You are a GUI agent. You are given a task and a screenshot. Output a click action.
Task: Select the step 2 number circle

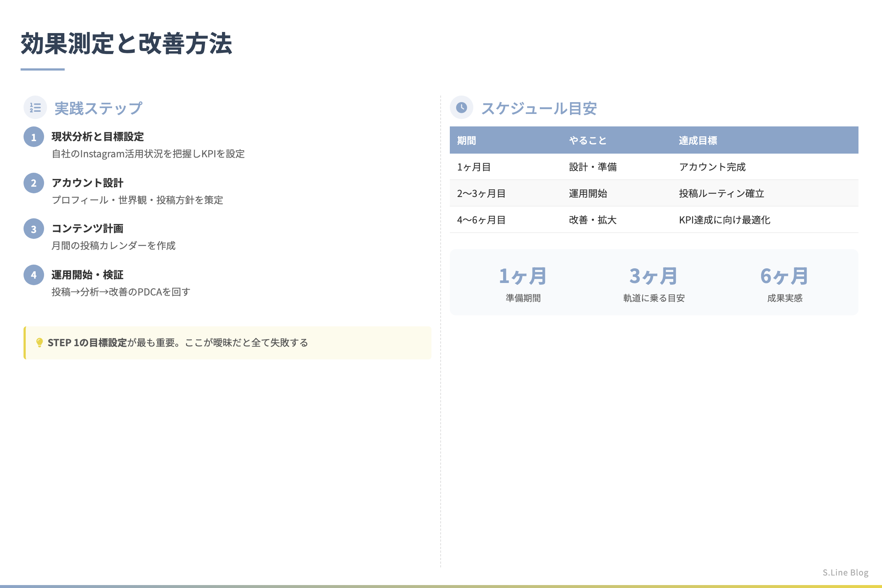(34, 183)
